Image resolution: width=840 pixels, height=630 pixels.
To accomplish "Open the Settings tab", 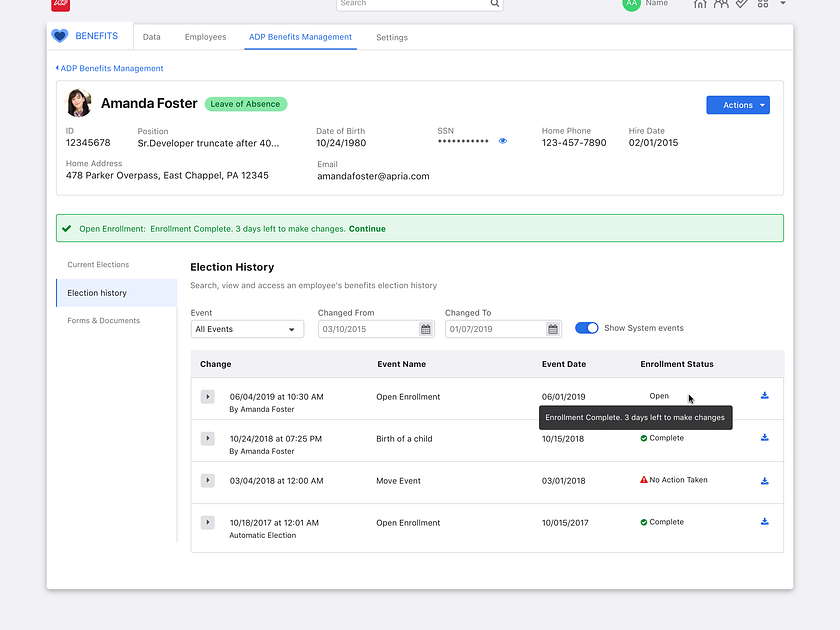I will tap(391, 37).
